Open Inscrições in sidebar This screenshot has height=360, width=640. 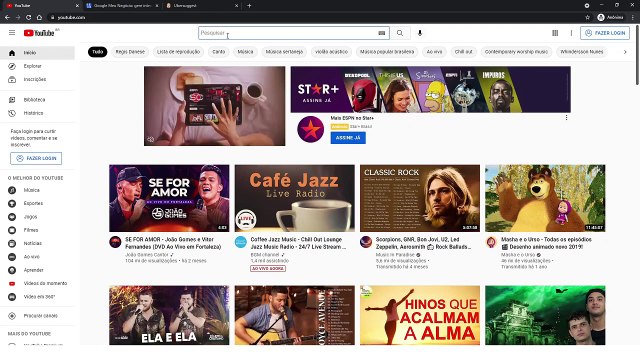coord(37,79)
